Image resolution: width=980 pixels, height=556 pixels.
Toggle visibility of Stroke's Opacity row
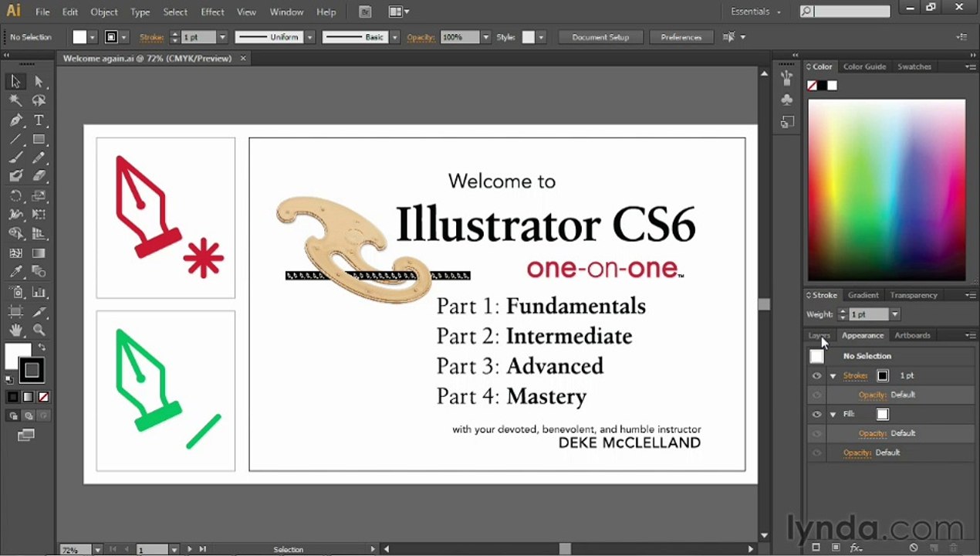pos(816,395)
